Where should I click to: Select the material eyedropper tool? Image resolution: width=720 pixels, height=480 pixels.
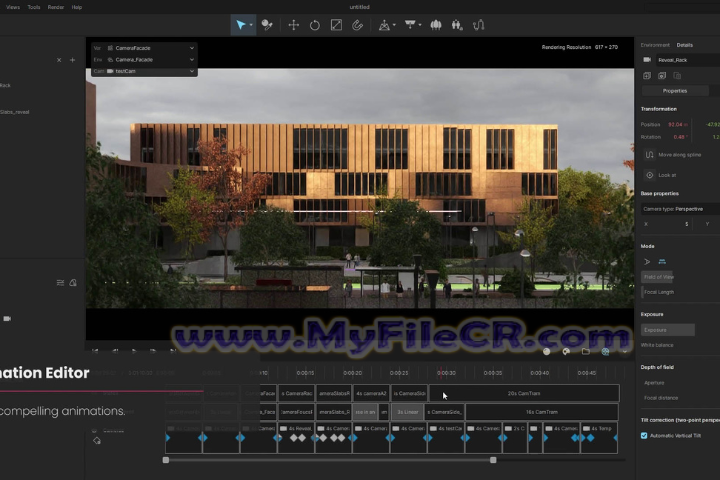pos(267,25)
